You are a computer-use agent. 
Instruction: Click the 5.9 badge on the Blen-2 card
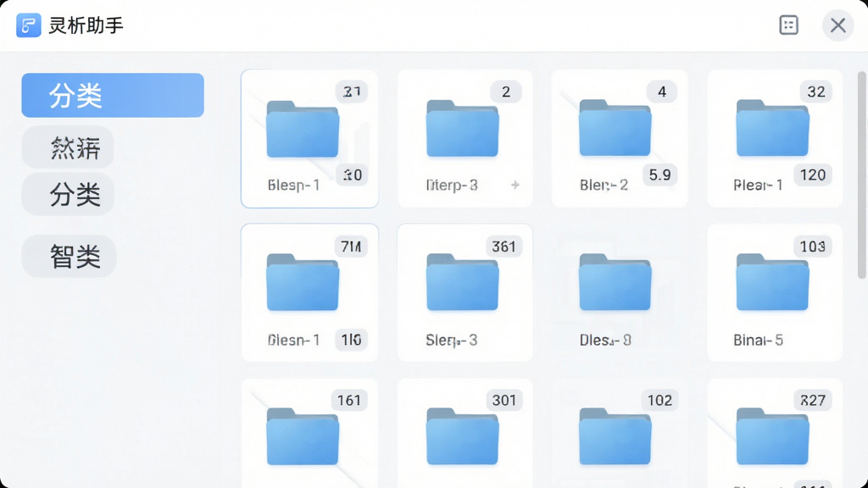coord(659,175)
